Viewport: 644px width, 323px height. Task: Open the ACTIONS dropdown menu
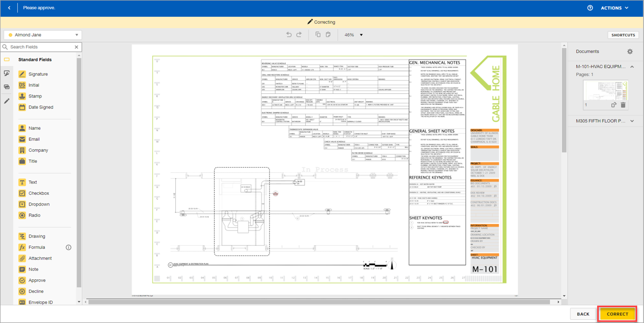tap(615, 8)
